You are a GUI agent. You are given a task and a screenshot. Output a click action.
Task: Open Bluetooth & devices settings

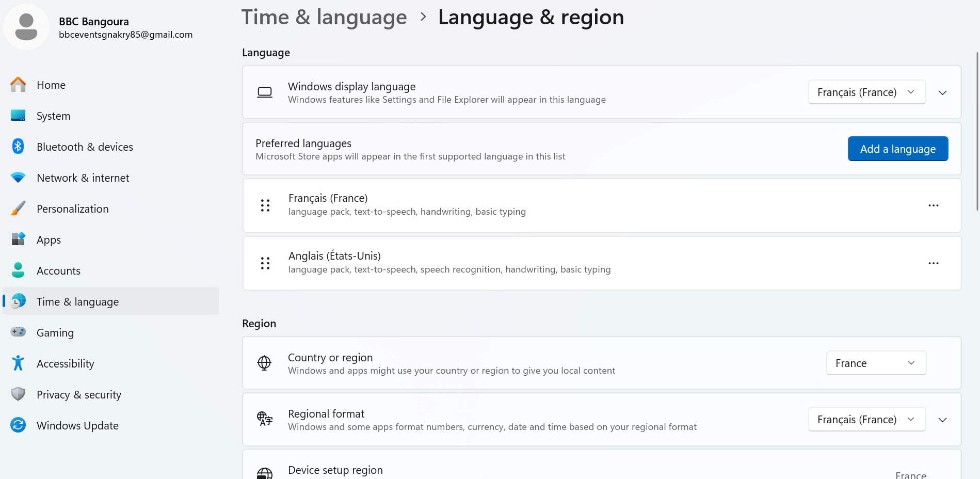(x=110, y=147)
